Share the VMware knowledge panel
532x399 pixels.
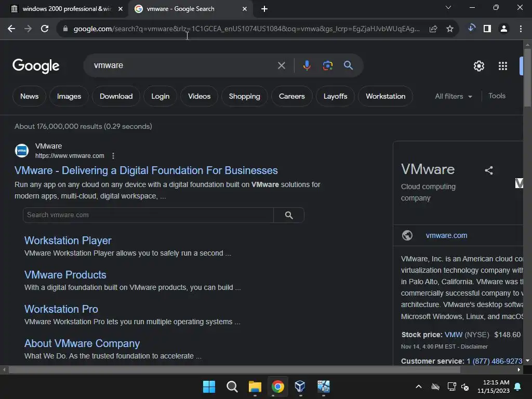tap(488, 170)
